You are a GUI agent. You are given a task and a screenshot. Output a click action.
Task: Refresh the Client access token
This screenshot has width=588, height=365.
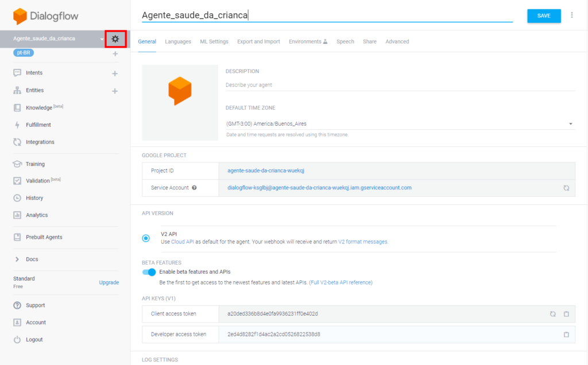[x=552, y=314]
